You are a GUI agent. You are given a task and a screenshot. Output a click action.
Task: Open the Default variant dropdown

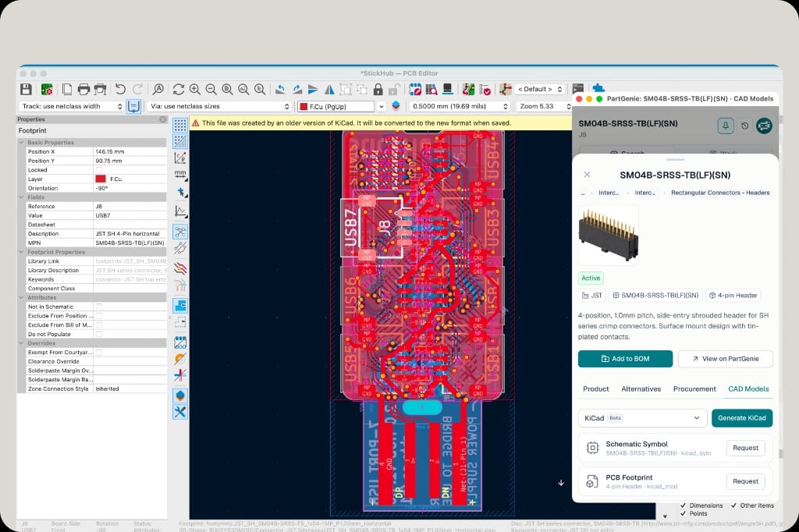[x=540, y=89]
